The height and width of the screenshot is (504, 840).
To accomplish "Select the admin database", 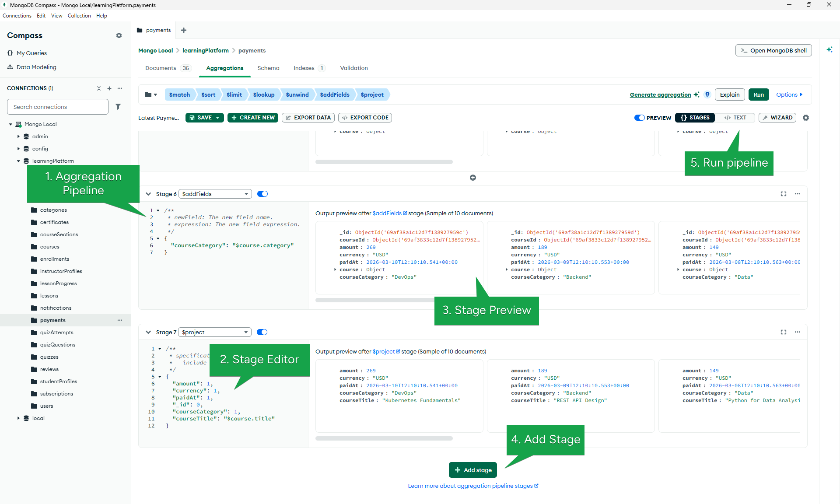I will (40, 136).
